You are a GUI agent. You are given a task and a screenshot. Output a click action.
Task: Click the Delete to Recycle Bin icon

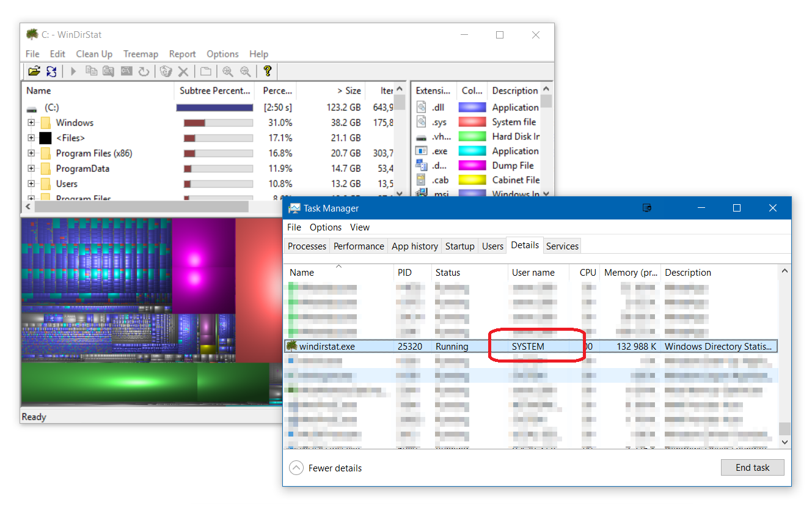pyautogui.click(x=166, y=72)
